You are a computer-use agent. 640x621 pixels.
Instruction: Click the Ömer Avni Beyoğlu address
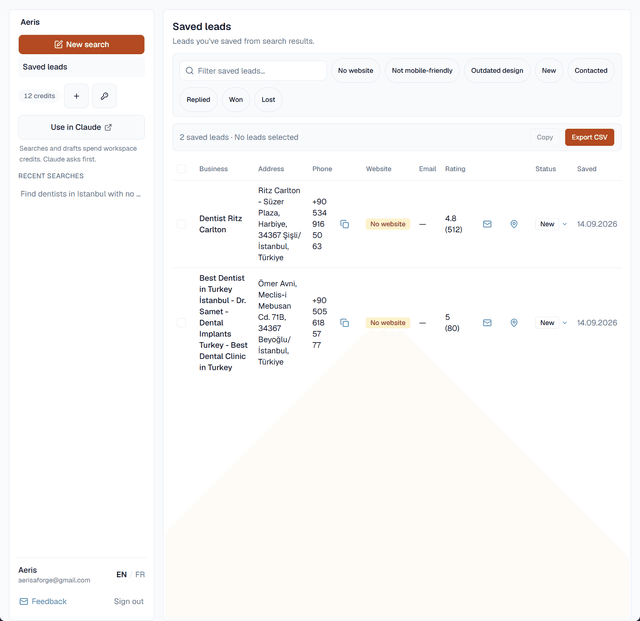(x=278, y=323)
